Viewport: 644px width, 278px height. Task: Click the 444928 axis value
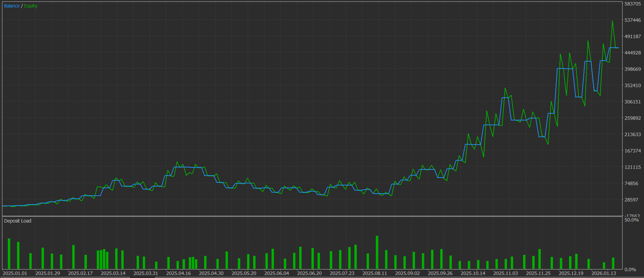632,53
